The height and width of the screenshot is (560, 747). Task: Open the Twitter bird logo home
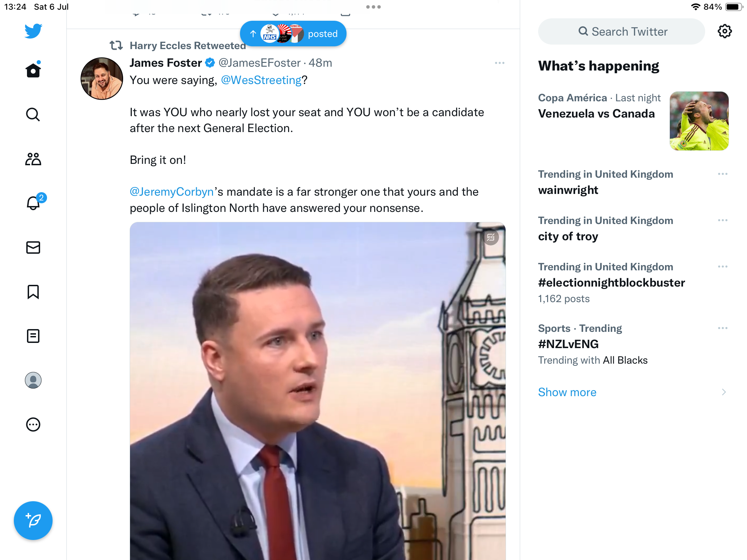pos(33,31)
